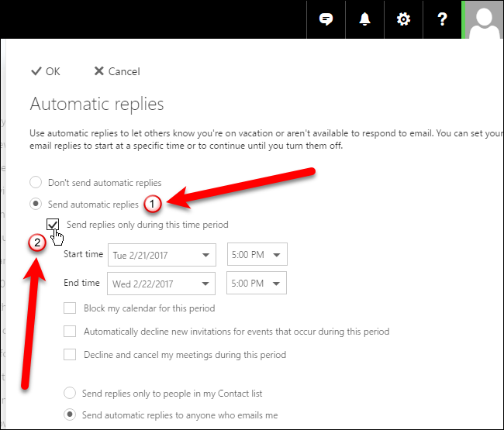Click the OK checkmark icon
This screenshot has height=430, width=504.
pyautogui.click(x=36, y=71)
